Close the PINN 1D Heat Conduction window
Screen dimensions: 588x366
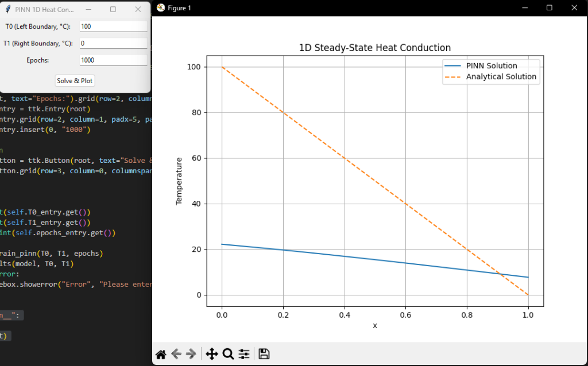138,9
